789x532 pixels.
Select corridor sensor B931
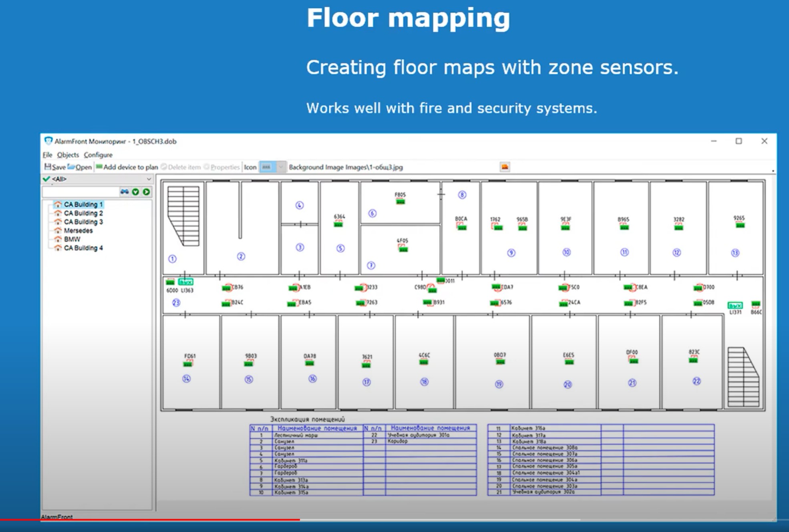[x=428, y=302]
